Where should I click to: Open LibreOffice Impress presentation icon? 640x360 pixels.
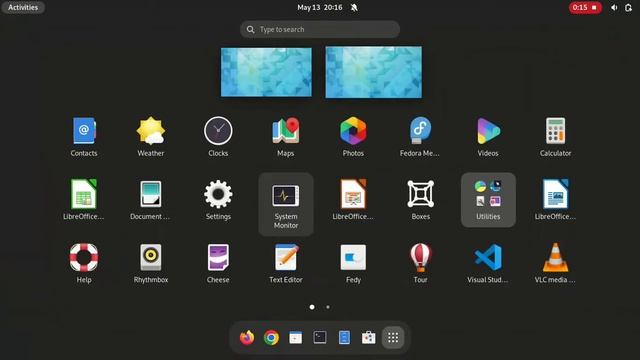point(353,200)
